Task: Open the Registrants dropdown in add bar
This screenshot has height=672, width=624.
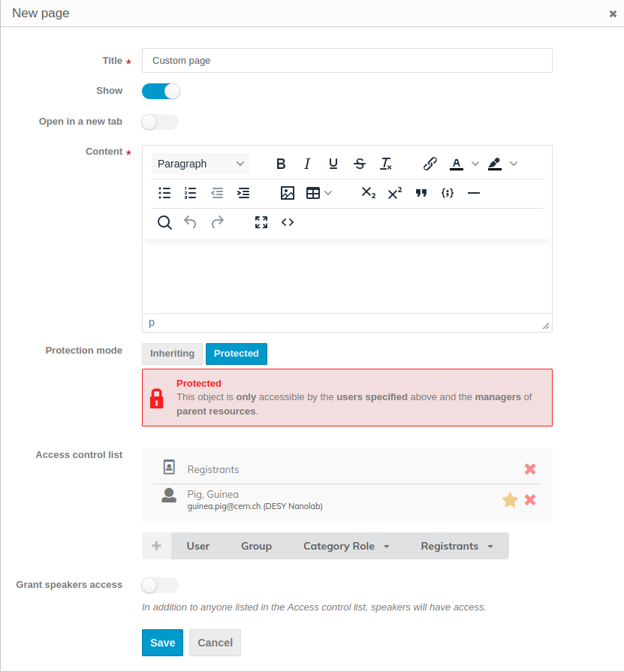Action: click(457, 546)
